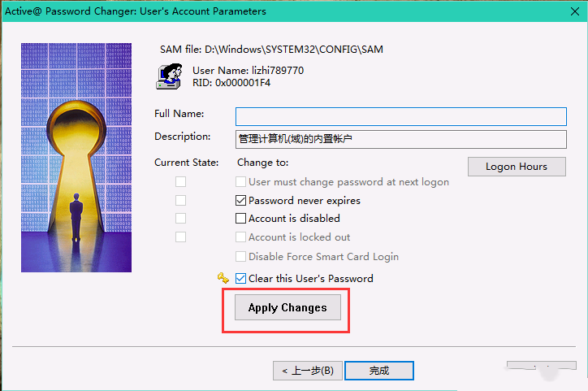Click the Current State label
588x391 pixels.
click(x=186, y=163)
